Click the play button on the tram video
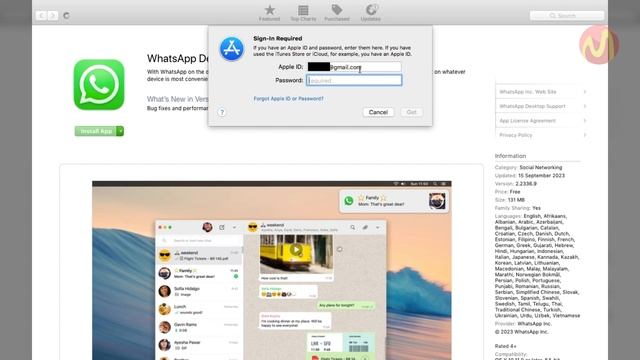This screenshot has height=360, width=640. tap(296, 249)
